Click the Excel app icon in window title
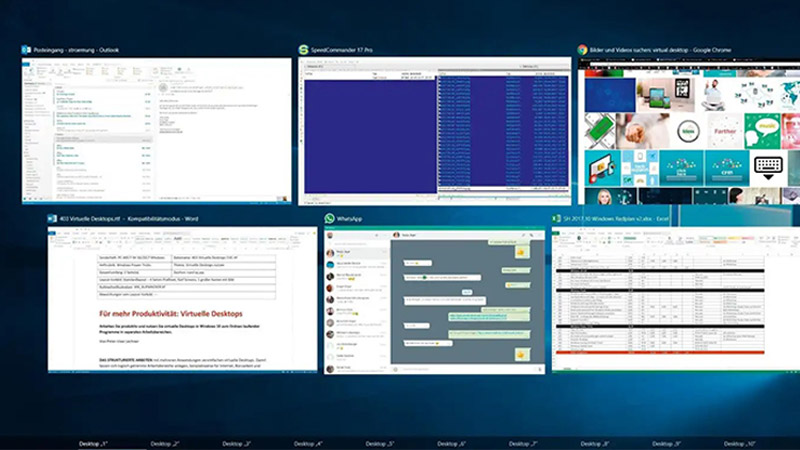 (556, 217)
